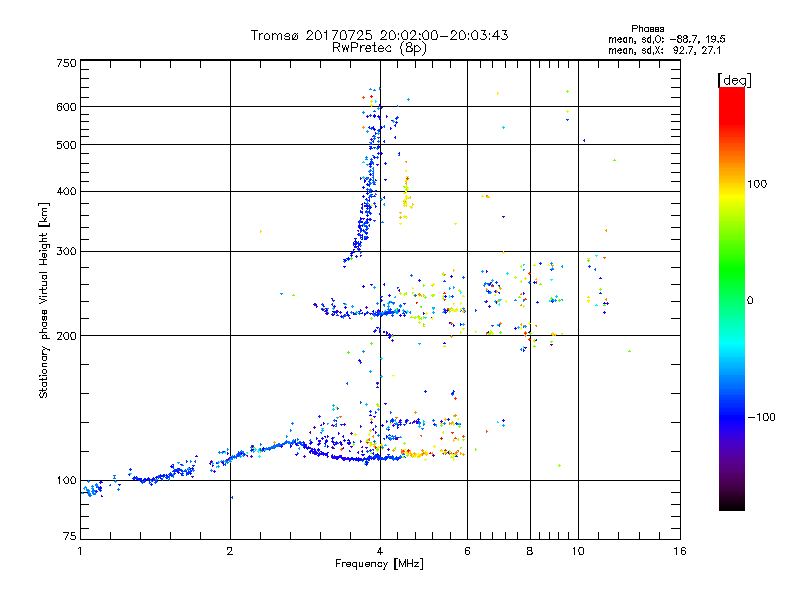The image size is (800, 600).
Task: Click the y-axis tick label '600'
Action: click(x=66, y=107)
